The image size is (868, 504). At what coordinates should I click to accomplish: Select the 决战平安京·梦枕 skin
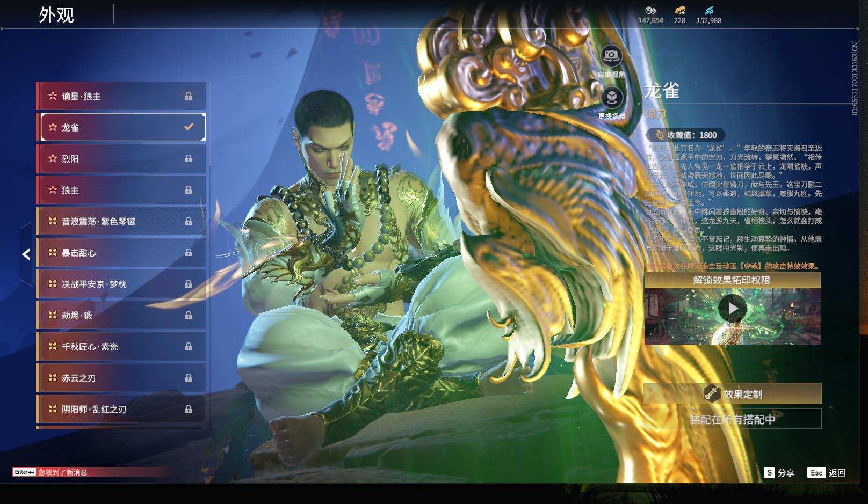click(121, 284)
